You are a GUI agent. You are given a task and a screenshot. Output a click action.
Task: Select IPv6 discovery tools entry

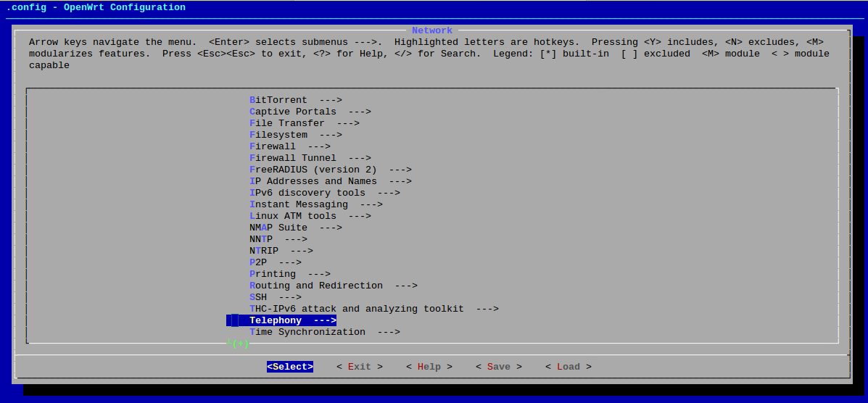[325, 194]
